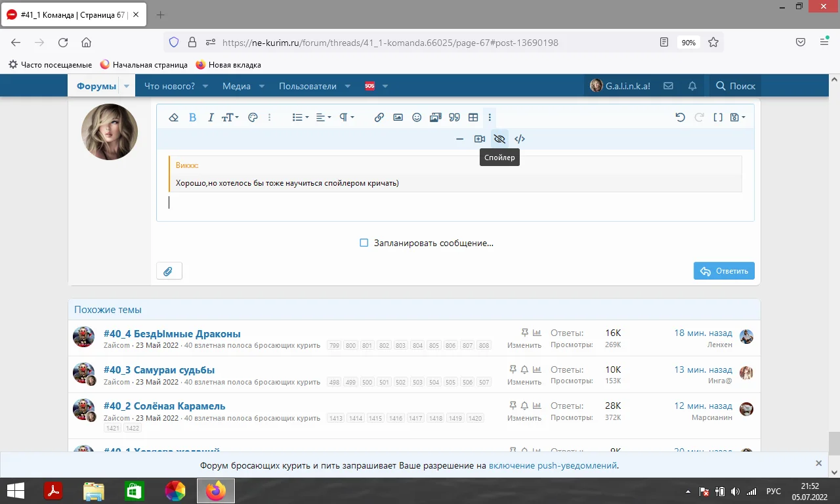
Task: Expand the text alignment dropdown
Action: point(324,117)
